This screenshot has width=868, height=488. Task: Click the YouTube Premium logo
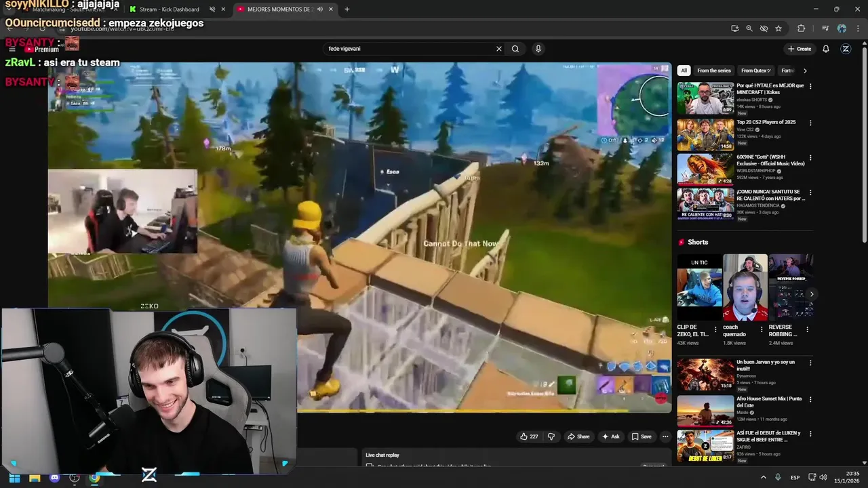point(42,49)
